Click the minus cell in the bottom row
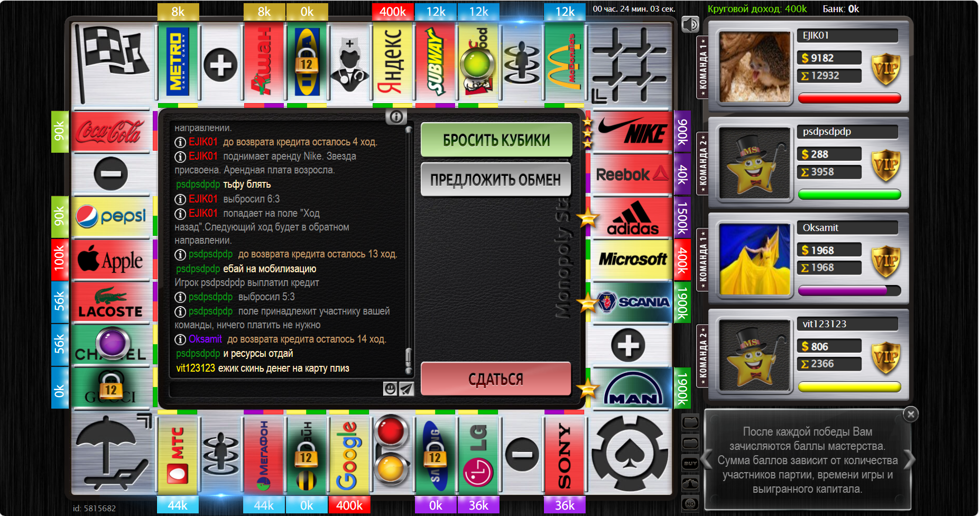This screenshot has width=980, height=516. pos(522,455)
